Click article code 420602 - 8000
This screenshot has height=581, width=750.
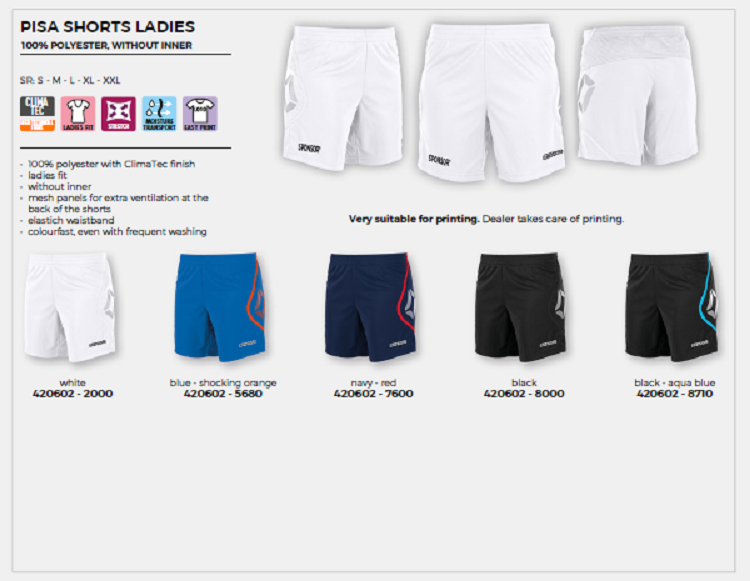[x=524, y=394]
